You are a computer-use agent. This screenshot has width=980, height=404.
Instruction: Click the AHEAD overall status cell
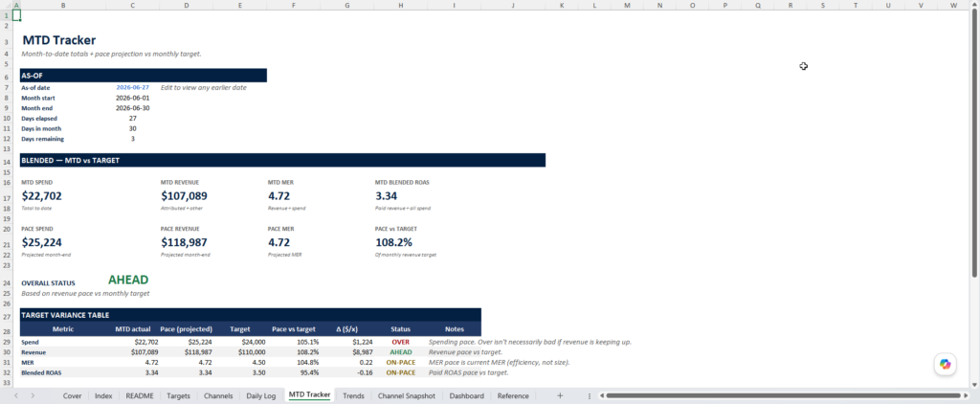(128, 281)
